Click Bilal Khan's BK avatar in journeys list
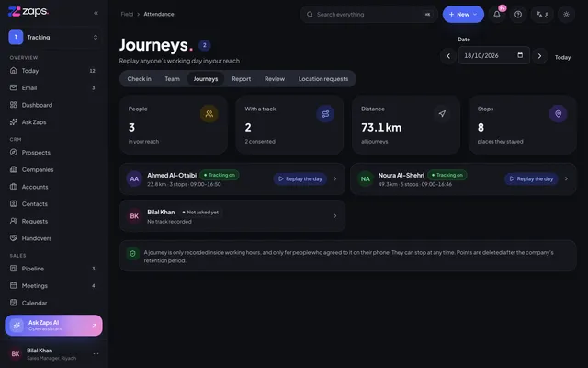588x368 pixels. [134, 216]
